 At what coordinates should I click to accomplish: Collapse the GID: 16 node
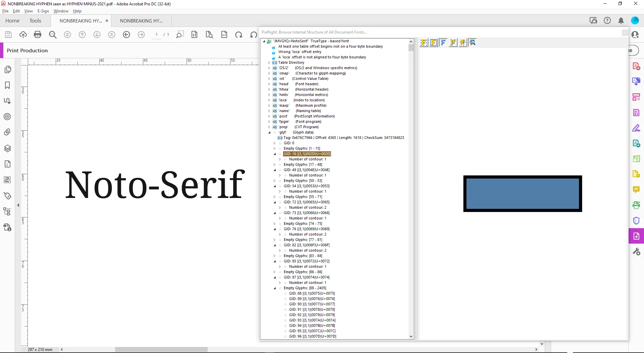(x=275, y=154)
